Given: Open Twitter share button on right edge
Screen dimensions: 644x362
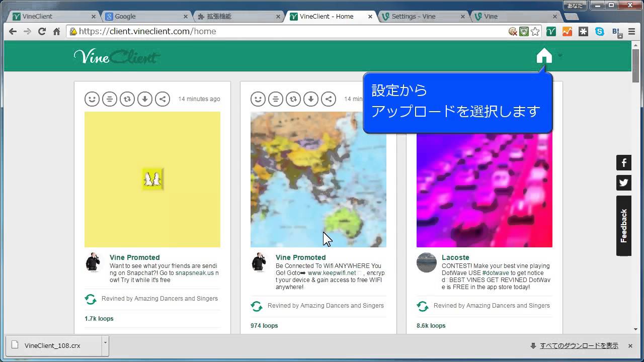Looking at the screenshot, I should click(624, 183).
